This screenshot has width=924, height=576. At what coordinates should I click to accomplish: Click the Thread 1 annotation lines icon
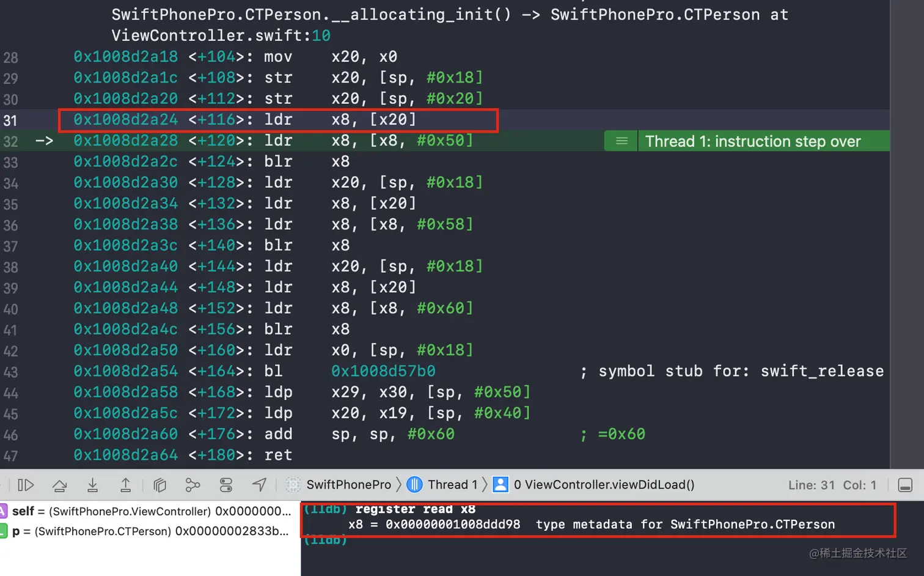coord(621,141)
